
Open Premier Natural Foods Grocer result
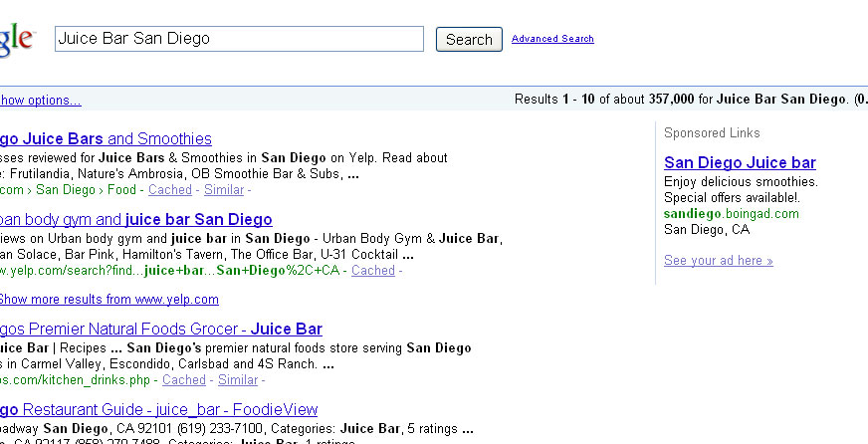pos(161,329)
